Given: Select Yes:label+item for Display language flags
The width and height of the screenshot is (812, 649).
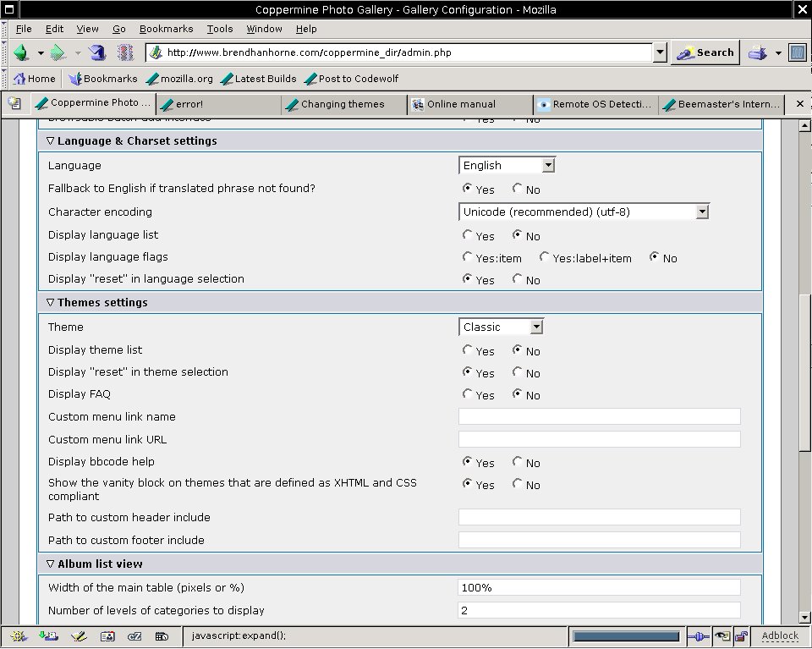Looking at the screenshot, I should click(544, 257).
